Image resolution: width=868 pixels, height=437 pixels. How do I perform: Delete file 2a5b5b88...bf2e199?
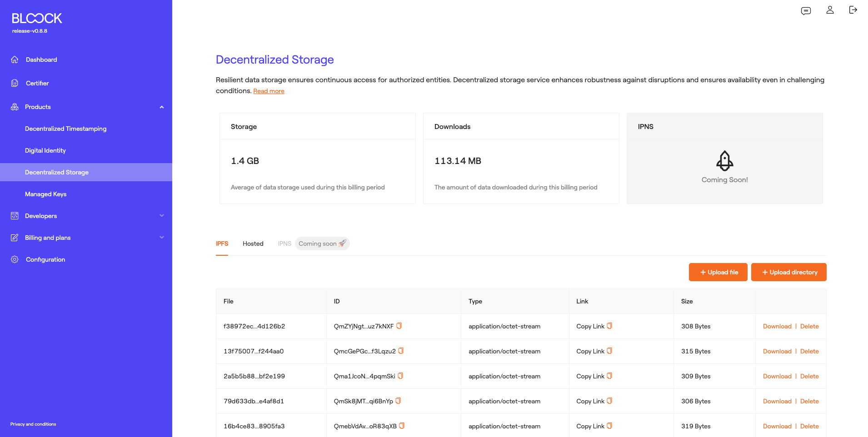pos(809,376)
